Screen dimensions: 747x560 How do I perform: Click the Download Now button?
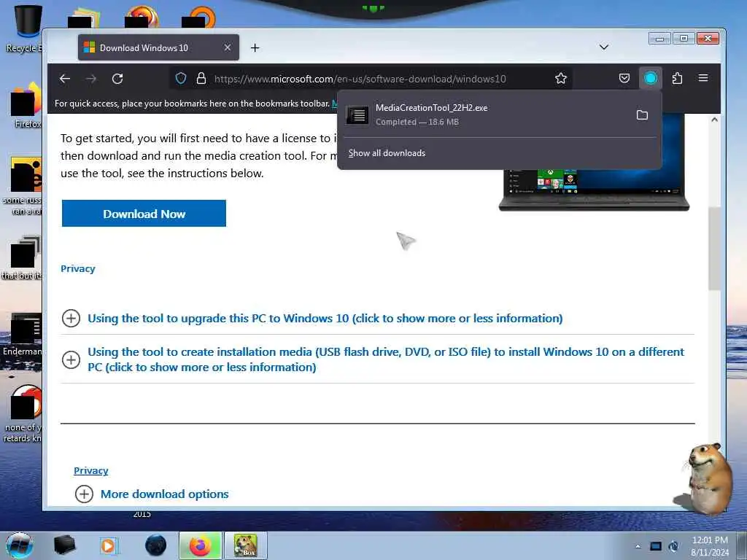click(144, 214)
